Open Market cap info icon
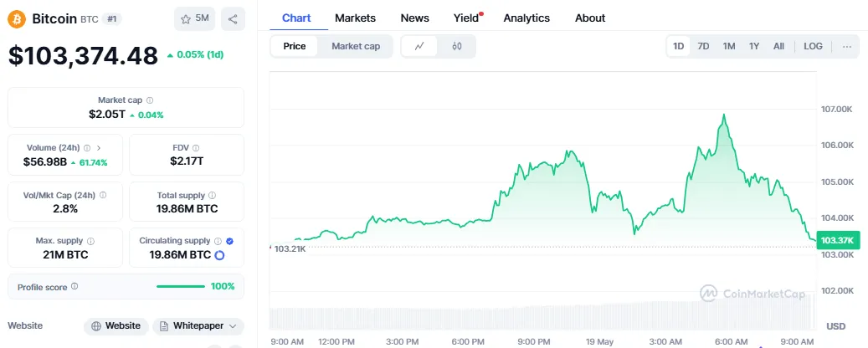Viewport: 868px width, 348px height. [150, 100]
